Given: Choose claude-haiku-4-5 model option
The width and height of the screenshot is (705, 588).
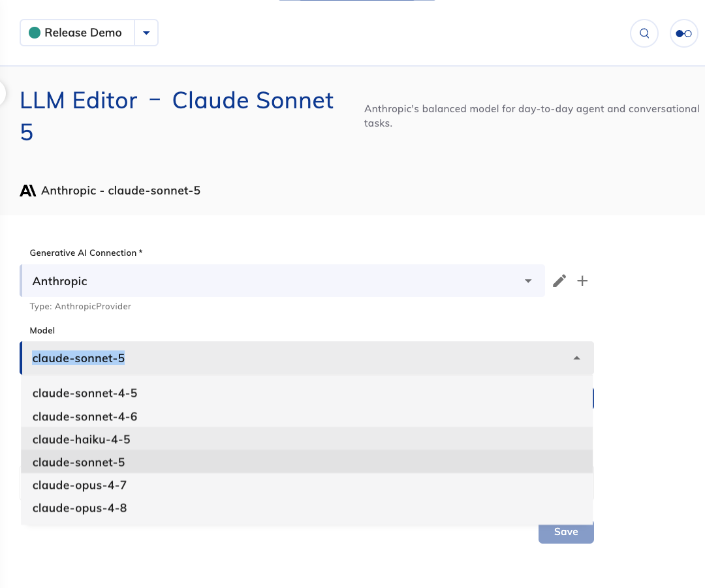Looking at the screenshot, I should coord(307,439).
